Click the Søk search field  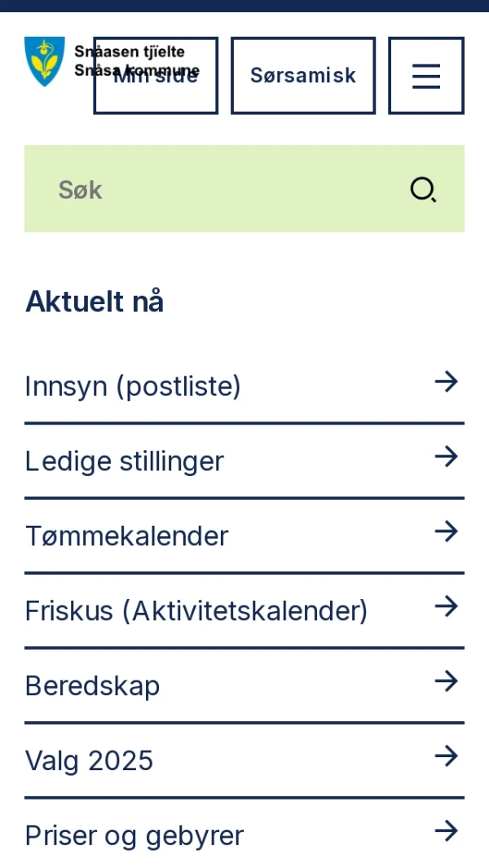point(163,189)
